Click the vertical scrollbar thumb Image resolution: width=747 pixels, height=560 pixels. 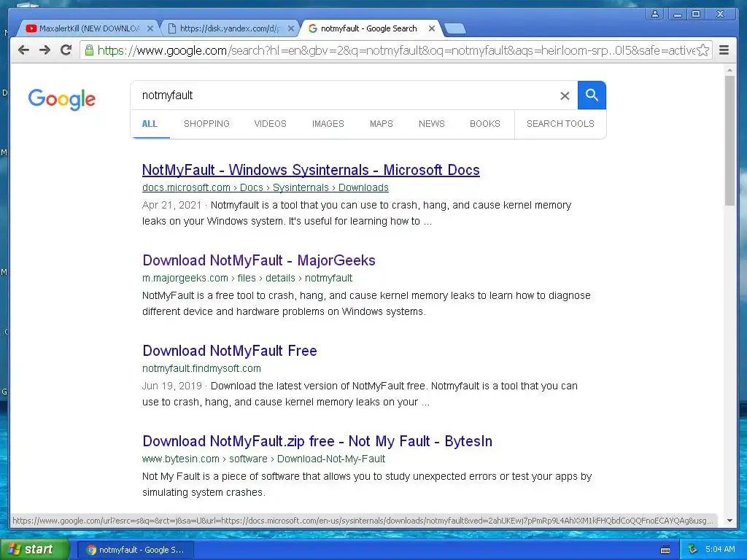(x=729, y=141)
